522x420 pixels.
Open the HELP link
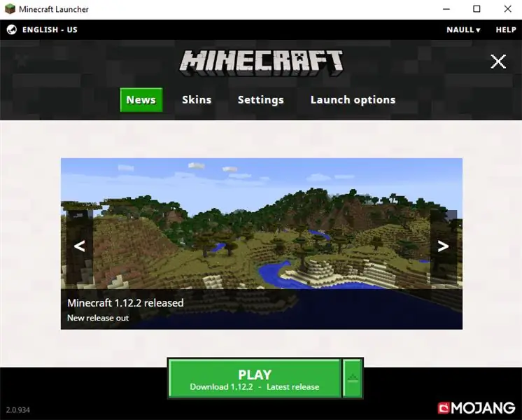tap(506, 29)
